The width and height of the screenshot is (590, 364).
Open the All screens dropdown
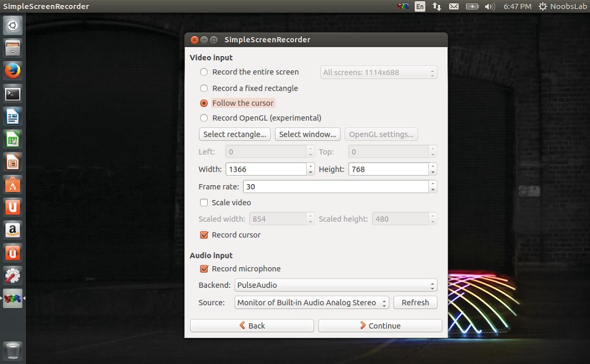click(379, 73)
